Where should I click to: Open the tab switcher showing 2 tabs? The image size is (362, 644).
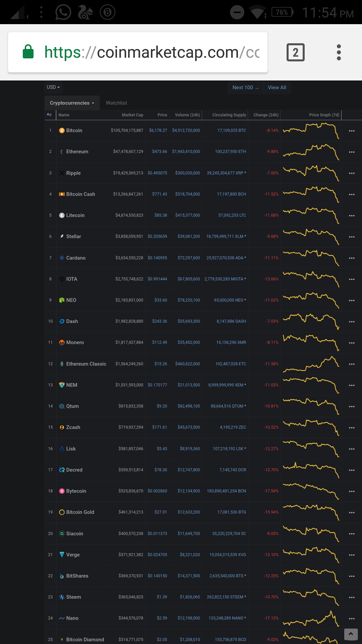coord(295,52)
